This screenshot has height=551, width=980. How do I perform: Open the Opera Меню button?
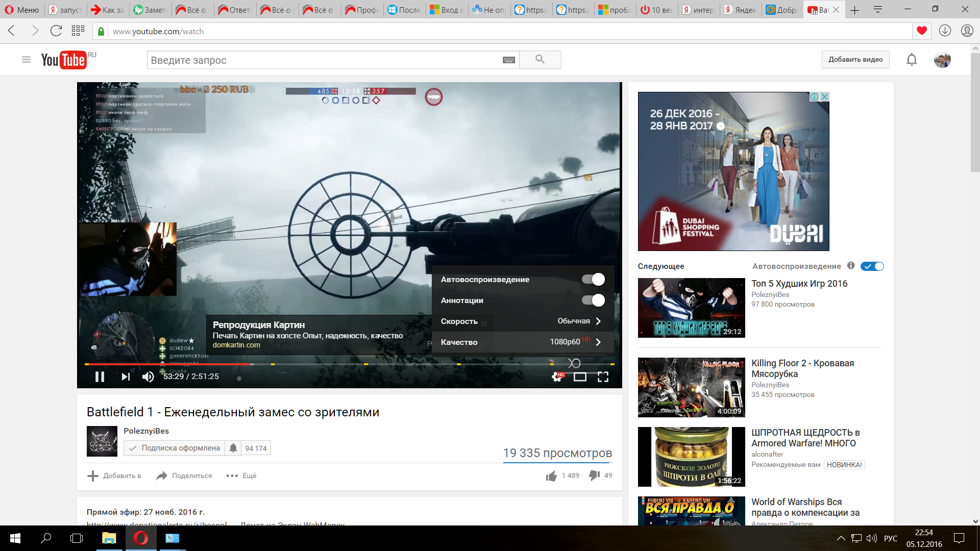tap(22, 10)
